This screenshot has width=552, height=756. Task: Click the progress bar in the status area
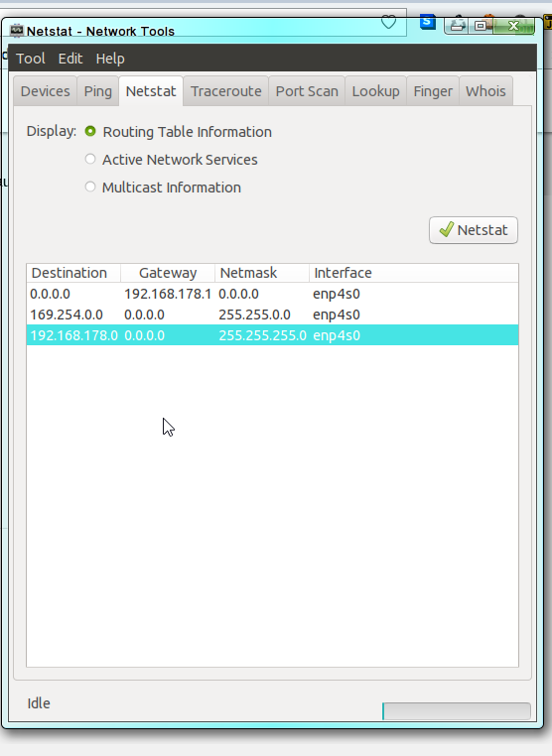[457, 711]
